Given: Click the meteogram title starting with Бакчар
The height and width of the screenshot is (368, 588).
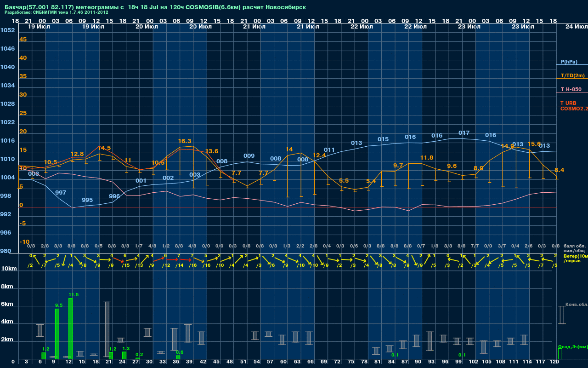Looking at the screenshot, I should point(155,7).
